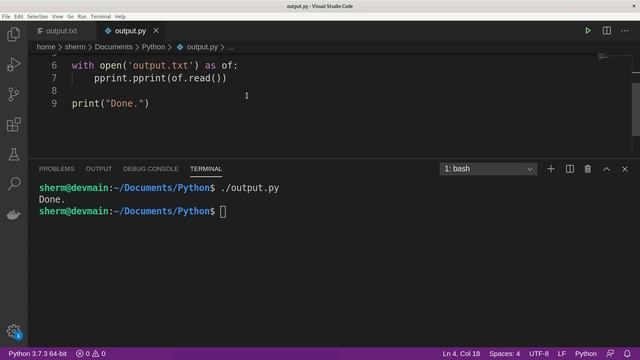The width and height of the screenshot is (640, 360).
Task: Open the Help menu
Action: [120, 17]
